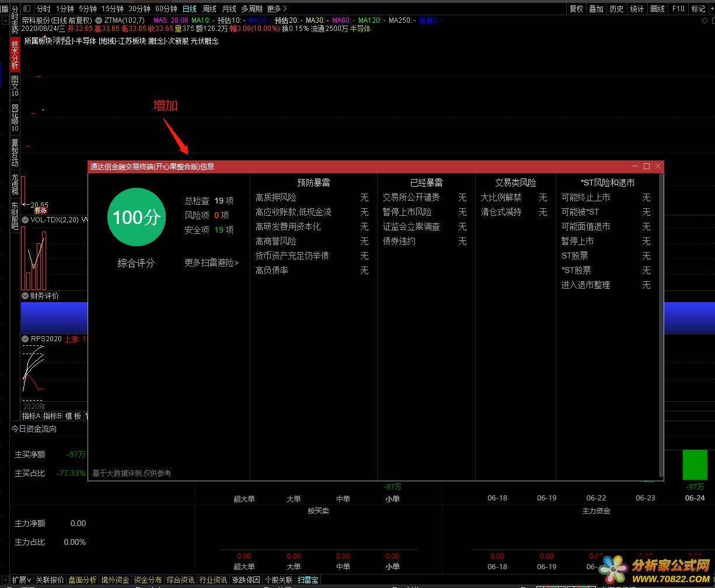Click the 06-24 green fund-flow bar
The image size is (715, 588).
point(695,464)
